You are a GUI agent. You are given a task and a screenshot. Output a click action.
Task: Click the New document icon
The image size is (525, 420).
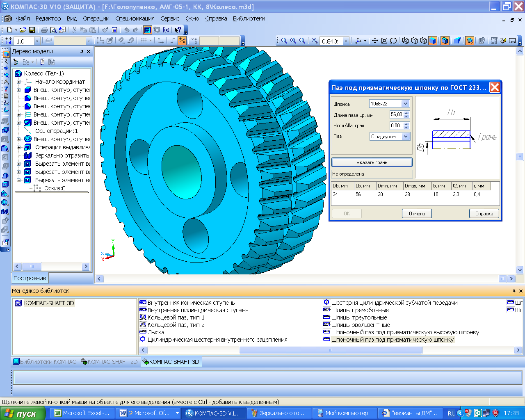click(x=9, y=30)
